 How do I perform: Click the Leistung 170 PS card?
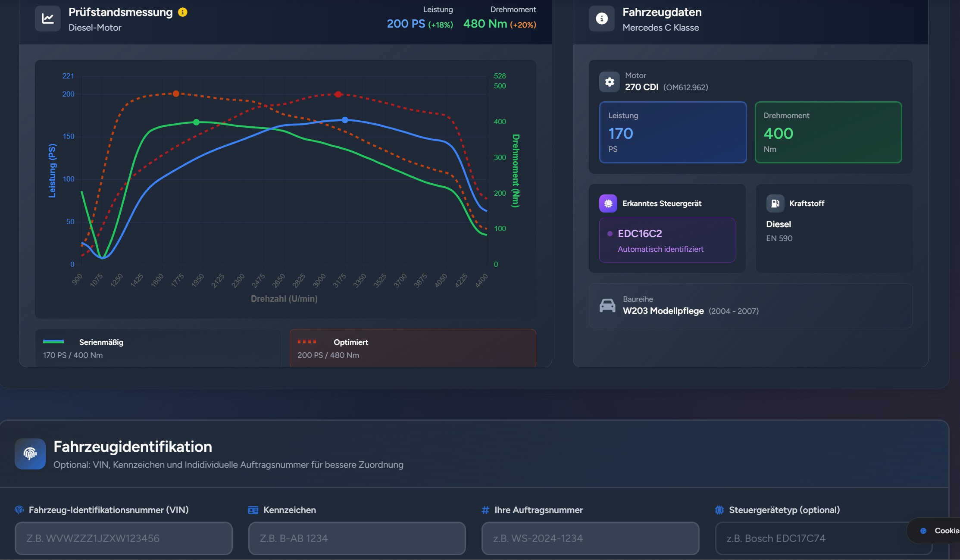pos(672,132)
